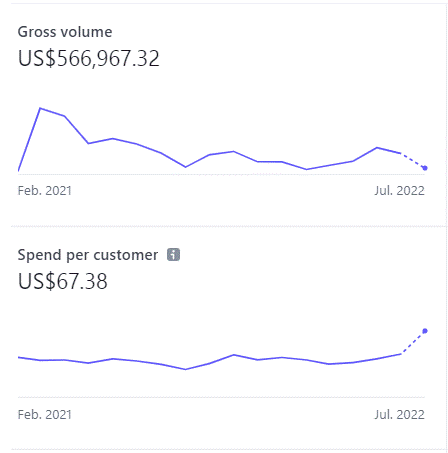Click Jul. 2022 label under Gross volume chart

coord(399,191)
